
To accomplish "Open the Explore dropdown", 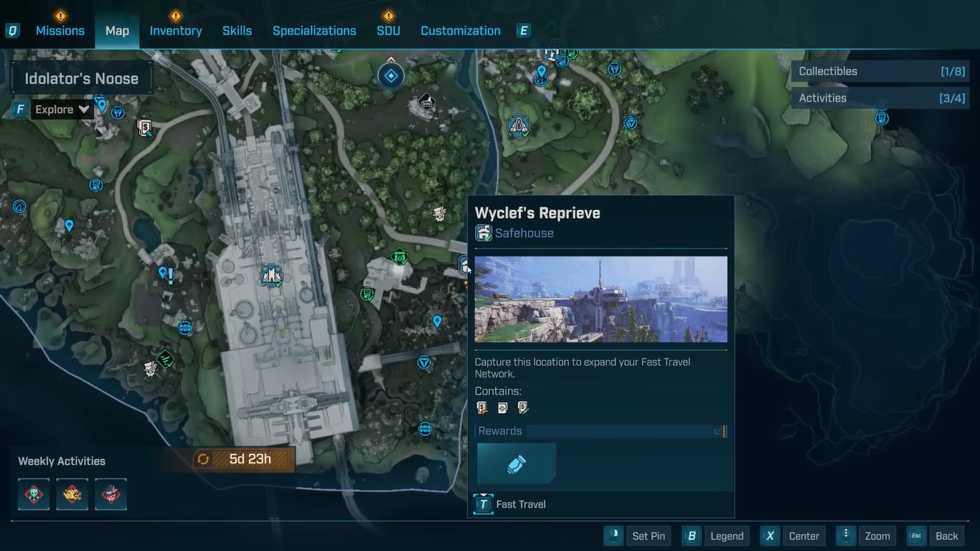I will tap(62, 109).
